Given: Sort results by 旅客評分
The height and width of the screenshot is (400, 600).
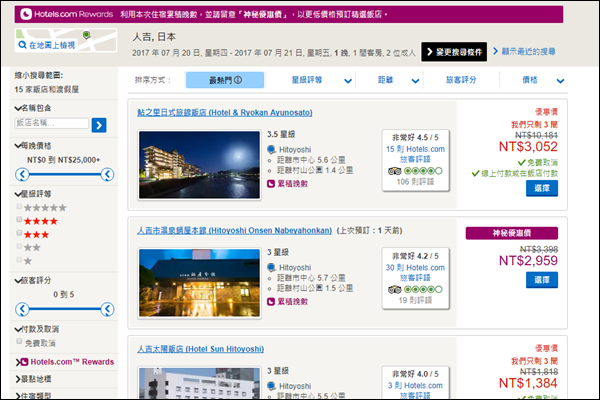Looking at the screenshot, I should click(x=461, y=80).
